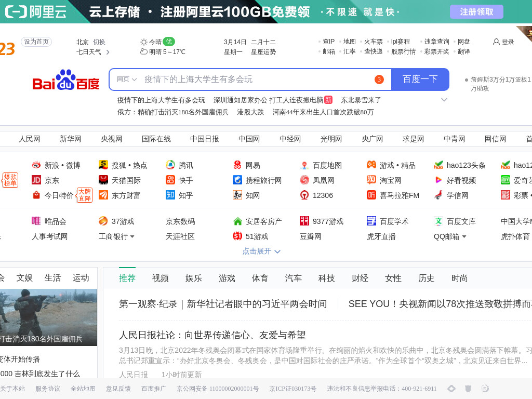Click the 学信网 icon
Image resolution: width=532 pixels, height=399 pixels.
(x=438, y=195)
